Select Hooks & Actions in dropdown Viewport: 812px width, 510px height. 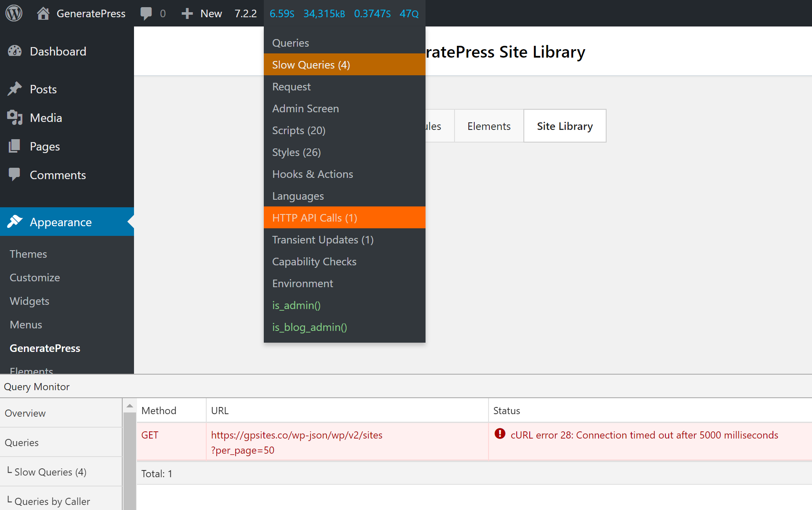click(x=344, y=174)
